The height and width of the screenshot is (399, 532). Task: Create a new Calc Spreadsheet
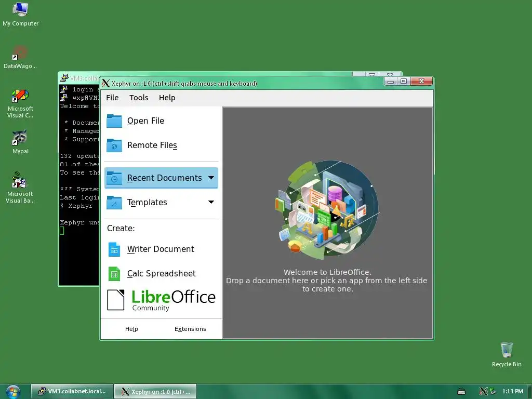[x=161, y=273]
